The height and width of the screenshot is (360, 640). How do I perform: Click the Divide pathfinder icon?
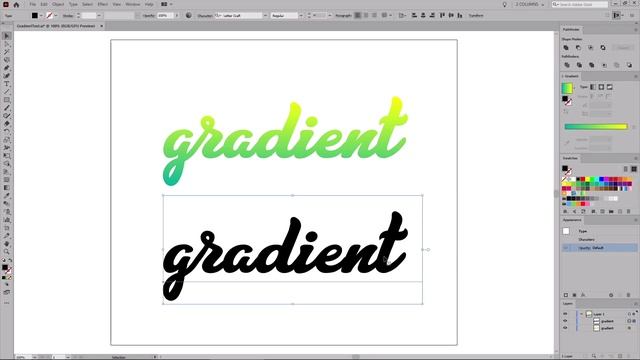[567, 65]
